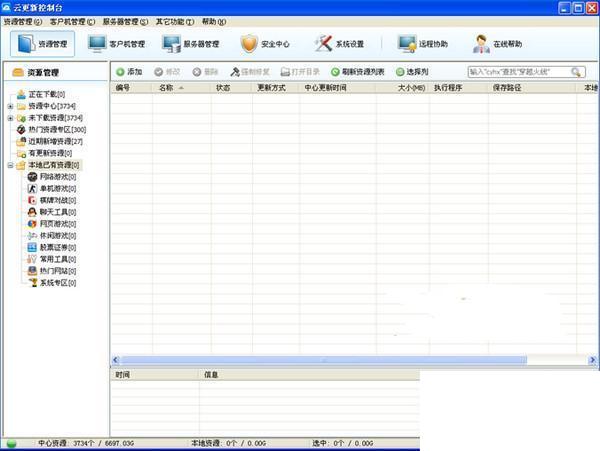Image resolution: width=600 pixels, height=451 pixels.
Task: Click the scrollbar right arrow
Action: [x=592, y=360]
